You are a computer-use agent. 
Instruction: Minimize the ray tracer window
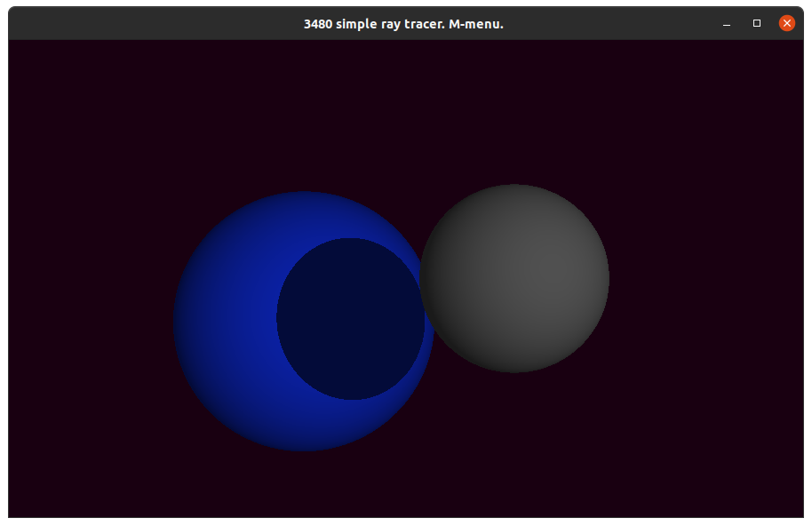(x=727, y=23)
